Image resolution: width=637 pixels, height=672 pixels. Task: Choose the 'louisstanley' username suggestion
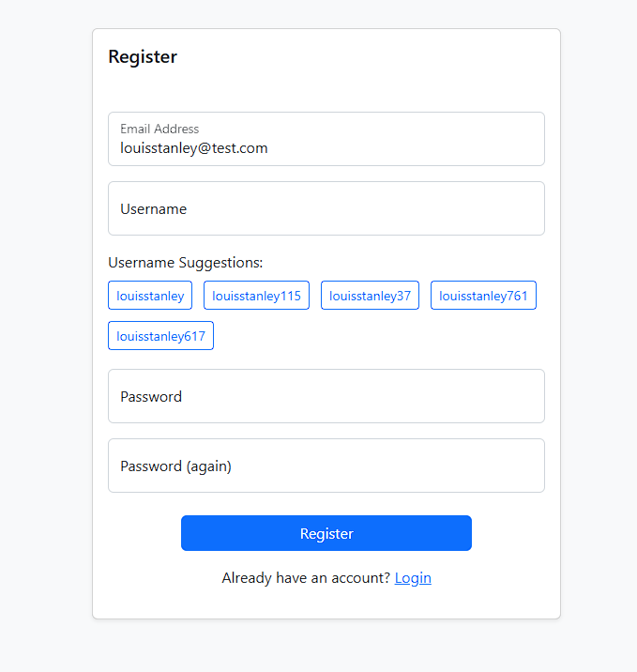(150, 296)
